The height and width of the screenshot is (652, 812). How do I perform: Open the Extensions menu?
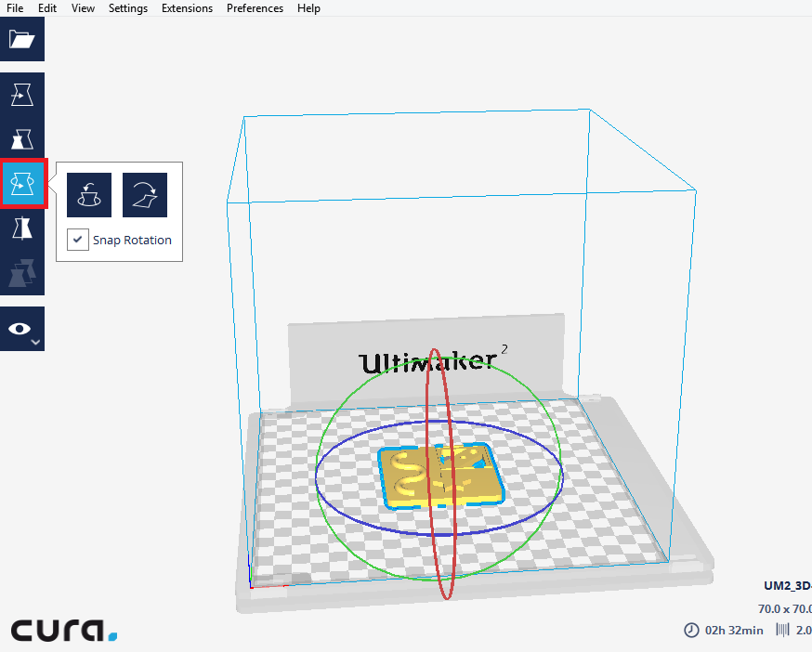tap(187, 8)
